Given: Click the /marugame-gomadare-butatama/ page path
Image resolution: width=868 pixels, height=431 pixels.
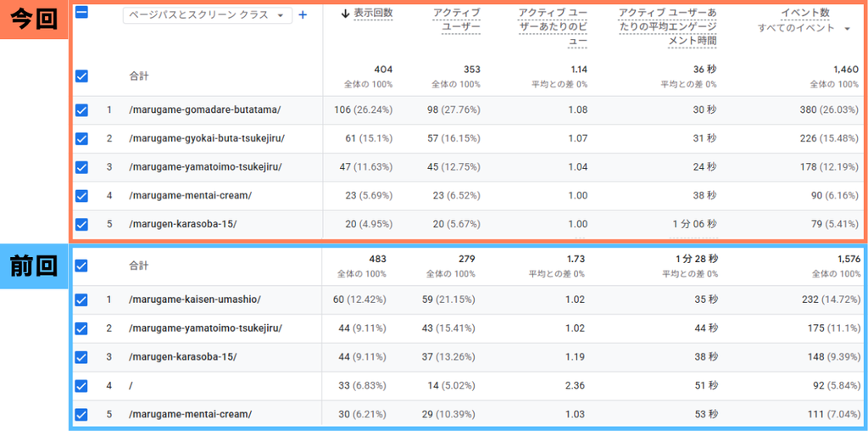Looking at the screenshot, I should [205, 110].
